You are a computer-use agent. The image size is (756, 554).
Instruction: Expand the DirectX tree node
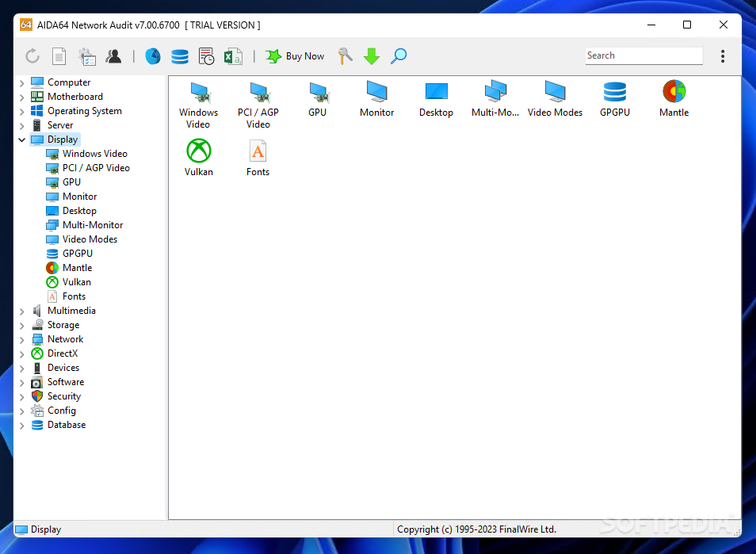[21, 354]
